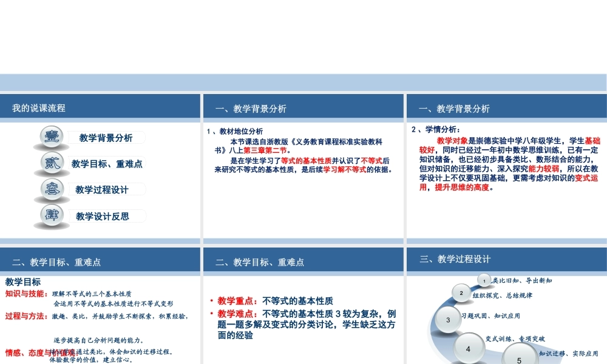Click the 贰 sphere icon
The image size is (607, 364).
pos(52,163)
